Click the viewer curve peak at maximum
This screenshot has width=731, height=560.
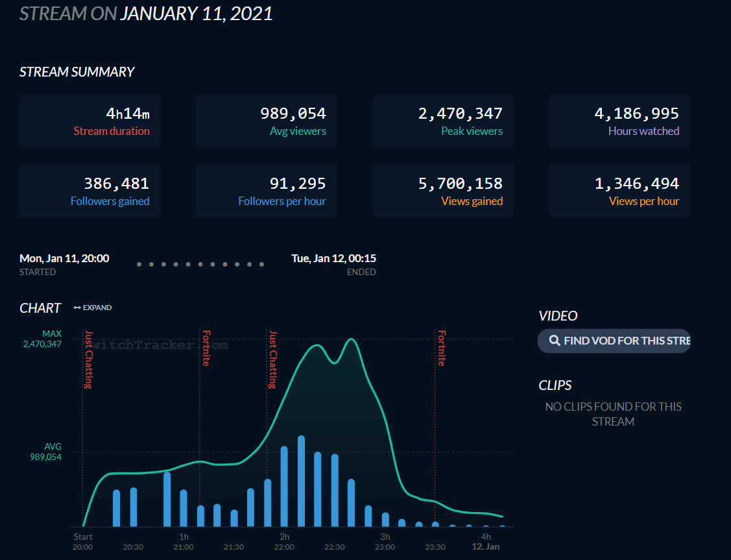coord(351,339)
